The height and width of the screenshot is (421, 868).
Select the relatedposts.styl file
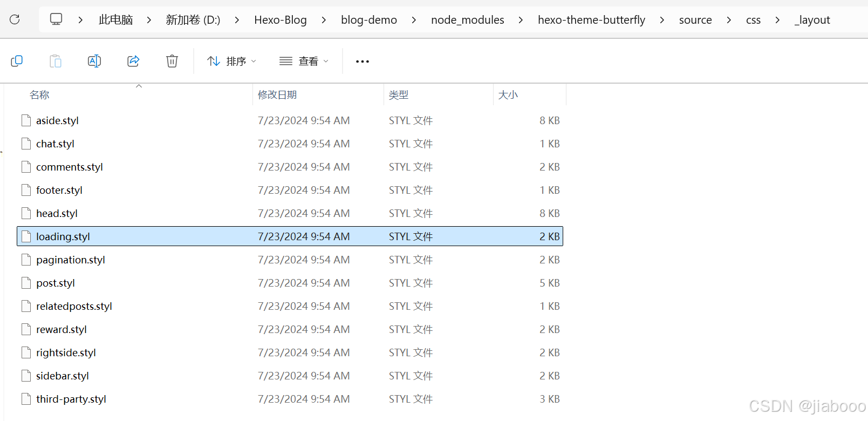click(x=290, y=306)
